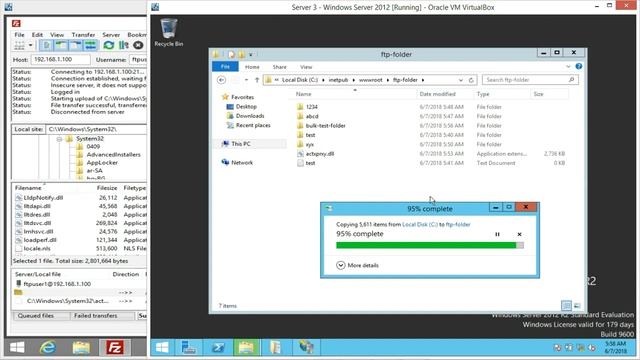Select ar-SA folder in local tree
The image size is (640, 360).
94,170
